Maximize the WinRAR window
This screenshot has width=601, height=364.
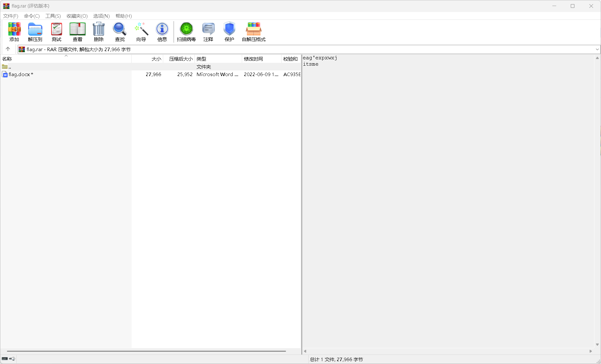tap(573, 6)
